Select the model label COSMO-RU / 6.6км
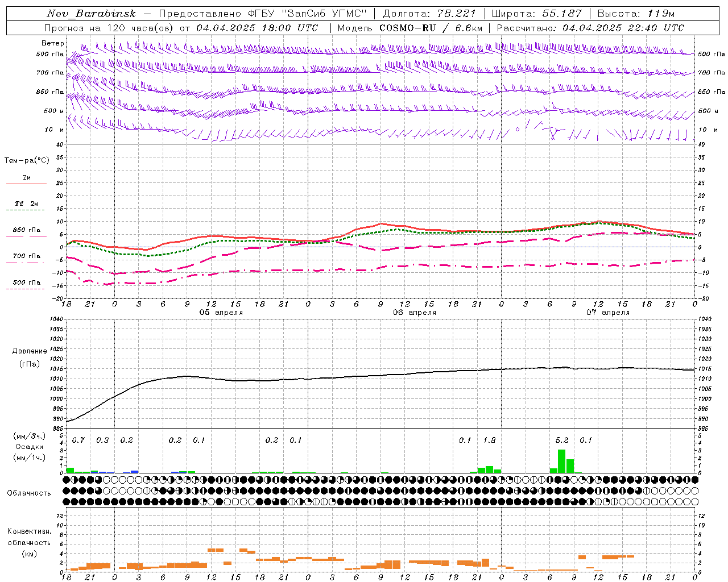728x582 pixels. [431, 28]
